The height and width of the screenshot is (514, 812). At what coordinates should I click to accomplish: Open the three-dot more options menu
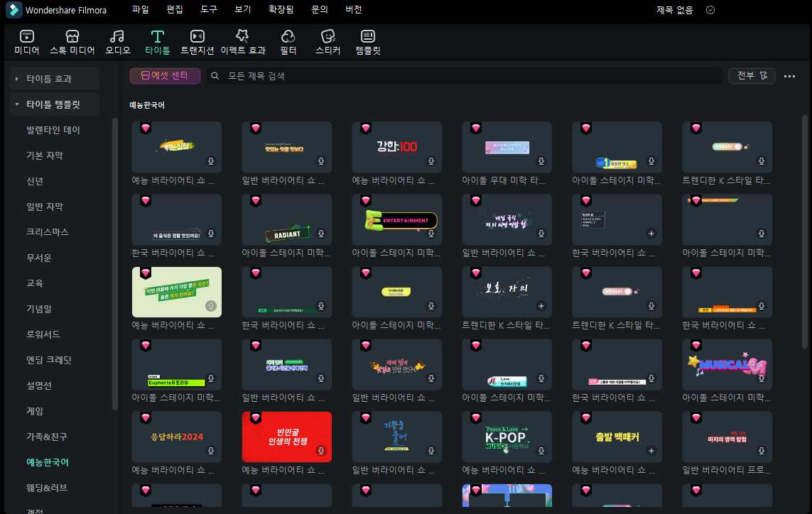[x=789, y=76]
